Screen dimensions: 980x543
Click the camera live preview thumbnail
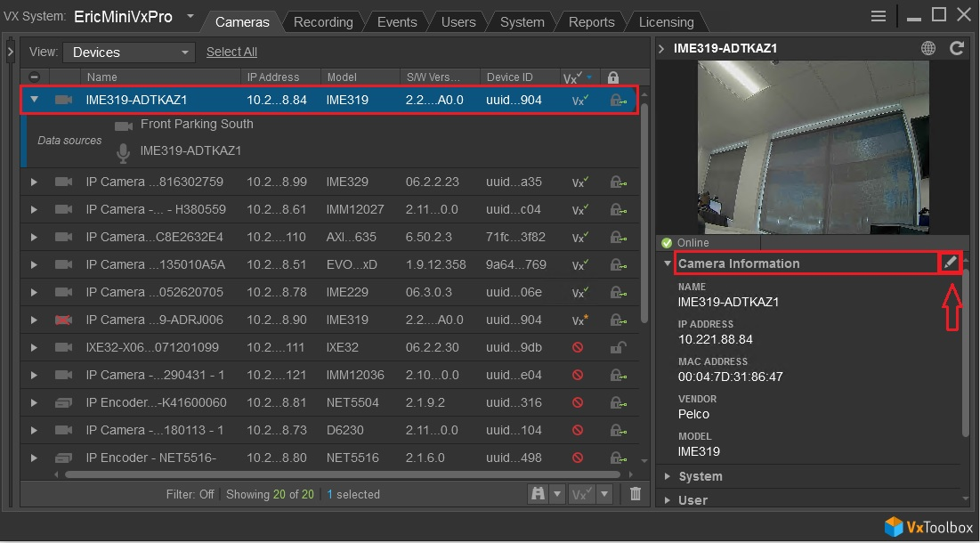(814, 148)
